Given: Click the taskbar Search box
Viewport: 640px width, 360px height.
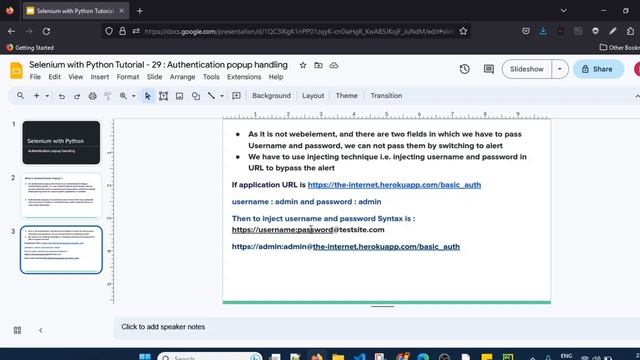Looking at the screenshot, I should tap(210, 357).
